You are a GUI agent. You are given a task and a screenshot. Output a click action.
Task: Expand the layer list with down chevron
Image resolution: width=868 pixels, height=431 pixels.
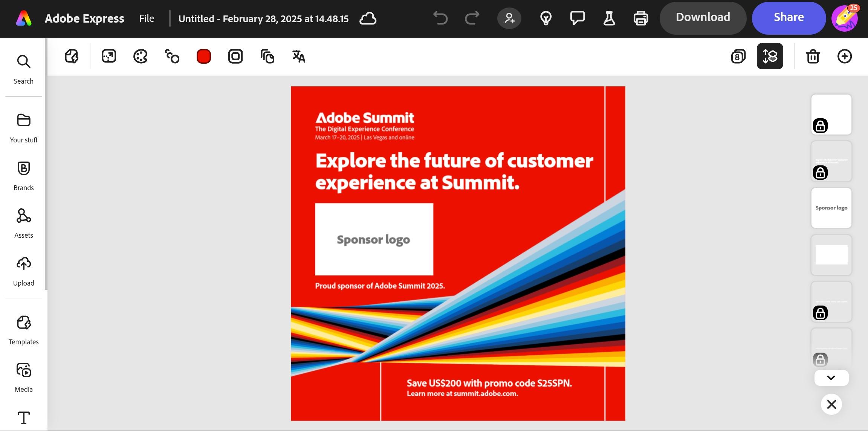pyautogui.click(x=831, y=378)
